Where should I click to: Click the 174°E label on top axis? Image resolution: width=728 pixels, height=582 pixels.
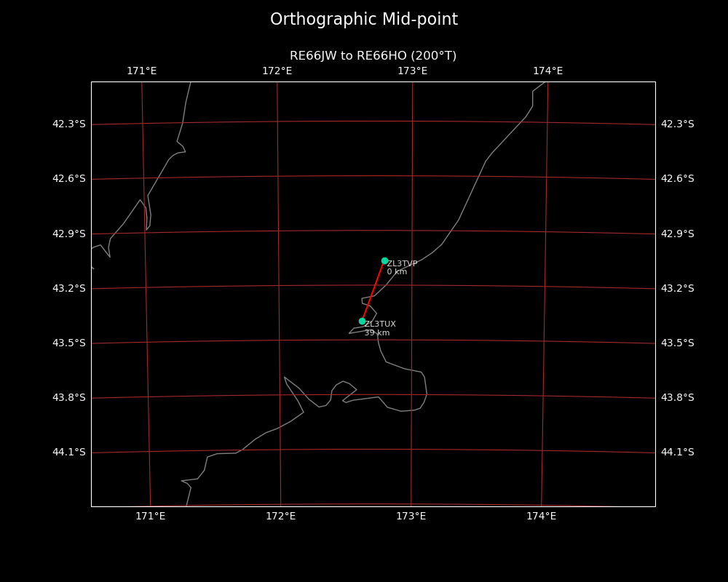point(547,71)
